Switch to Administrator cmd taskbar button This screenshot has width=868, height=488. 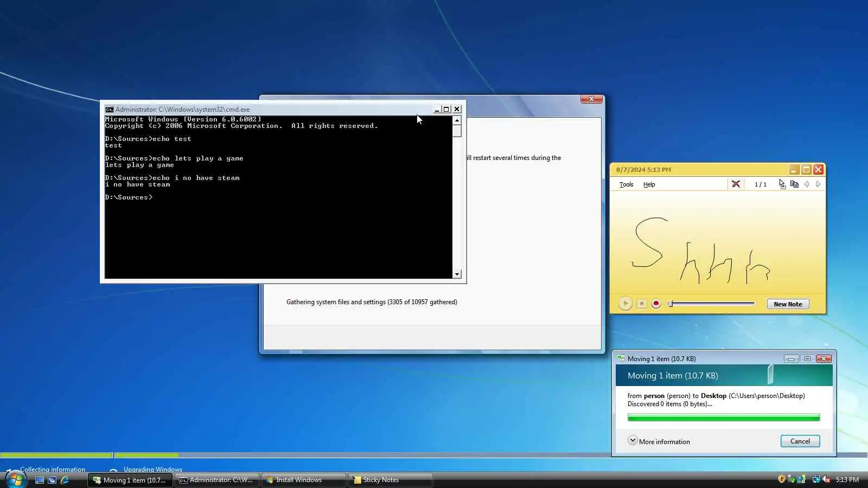pyautogui.click(x=217, y=480)
